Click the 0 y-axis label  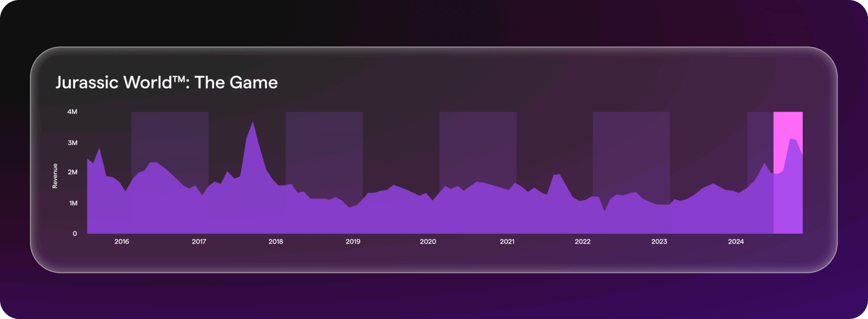point(75,234)
